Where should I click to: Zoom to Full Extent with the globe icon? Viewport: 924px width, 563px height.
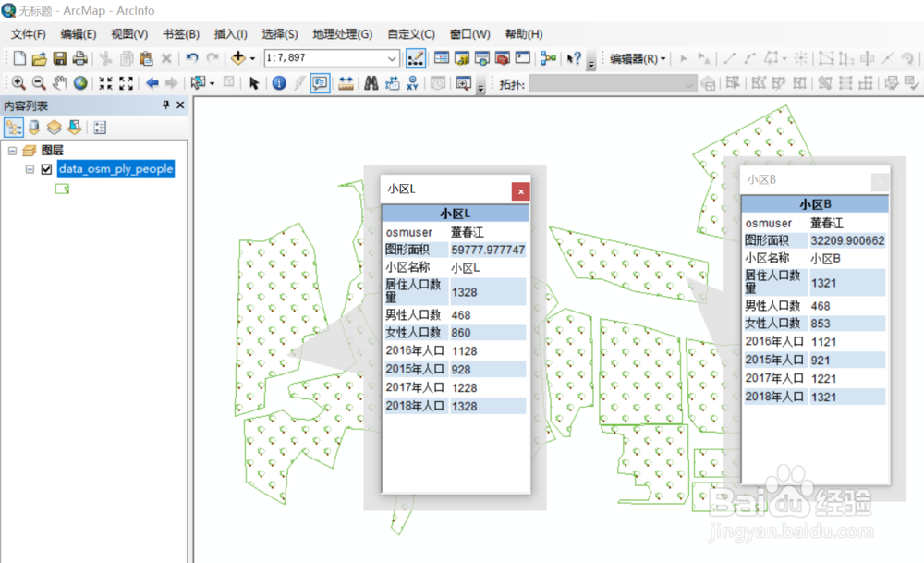click(79, 81)
